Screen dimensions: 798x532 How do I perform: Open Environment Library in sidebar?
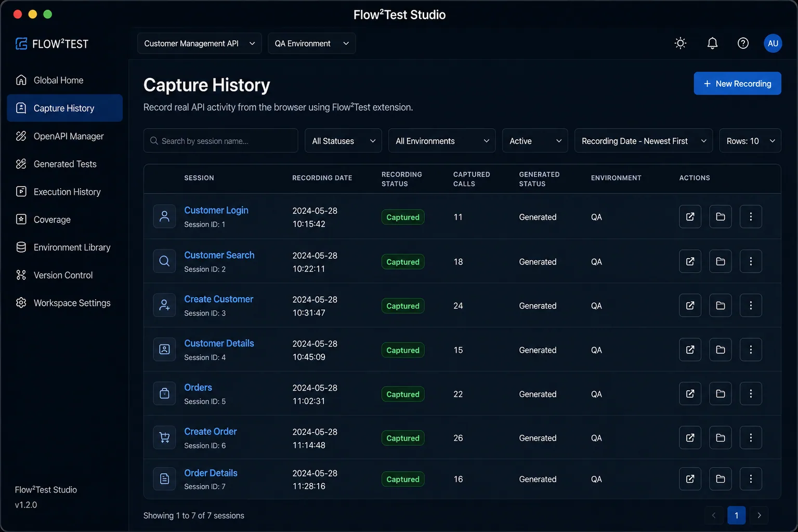tap(64, 247)
